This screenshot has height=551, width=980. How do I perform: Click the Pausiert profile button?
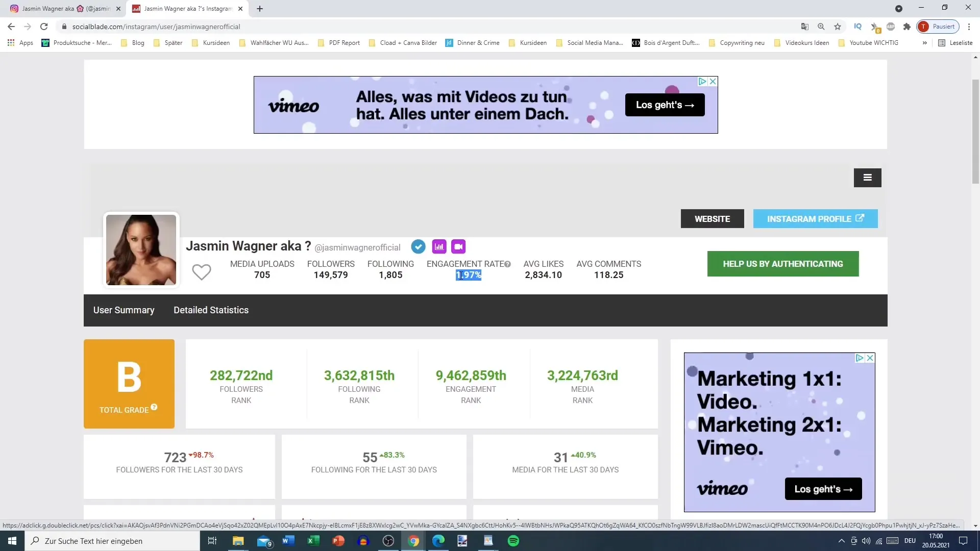tap(938, 27)
